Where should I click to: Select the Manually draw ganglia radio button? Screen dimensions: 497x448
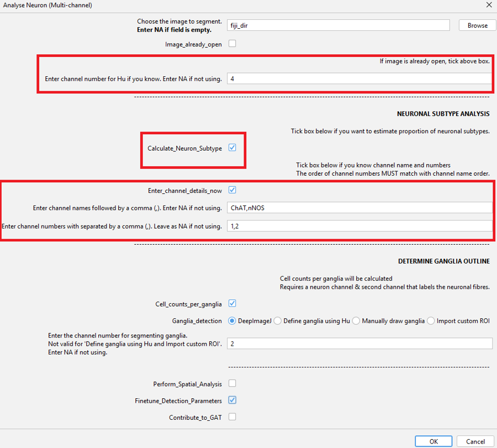point(357,321)
